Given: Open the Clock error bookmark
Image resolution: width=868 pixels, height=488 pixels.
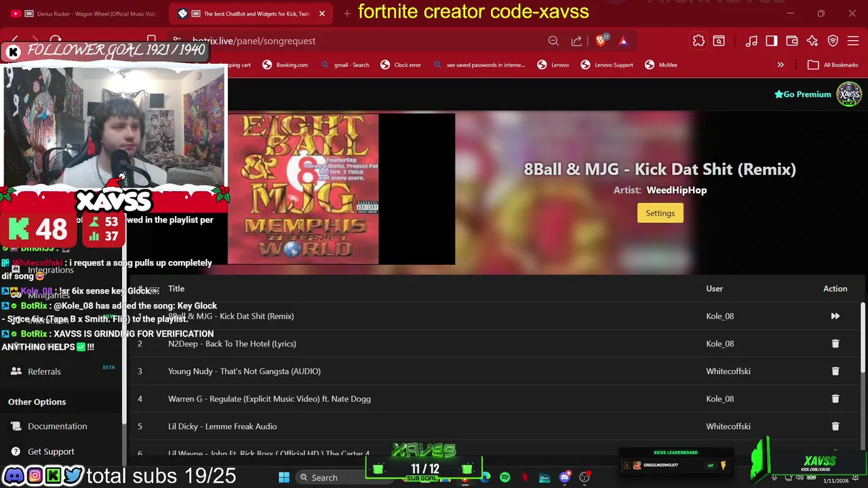Looking at the screenshot, I should click(x=401, y=65).
